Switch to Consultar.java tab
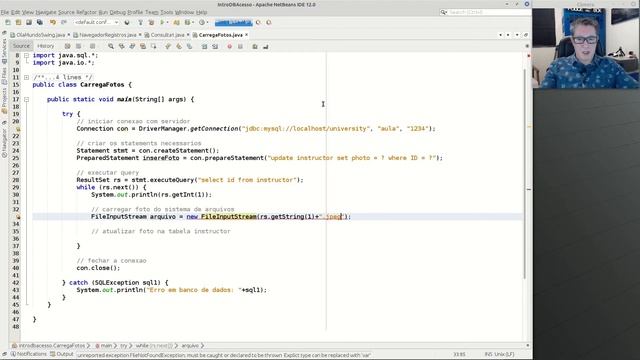The height and width of the screenshot is (360, 640). 168,35
